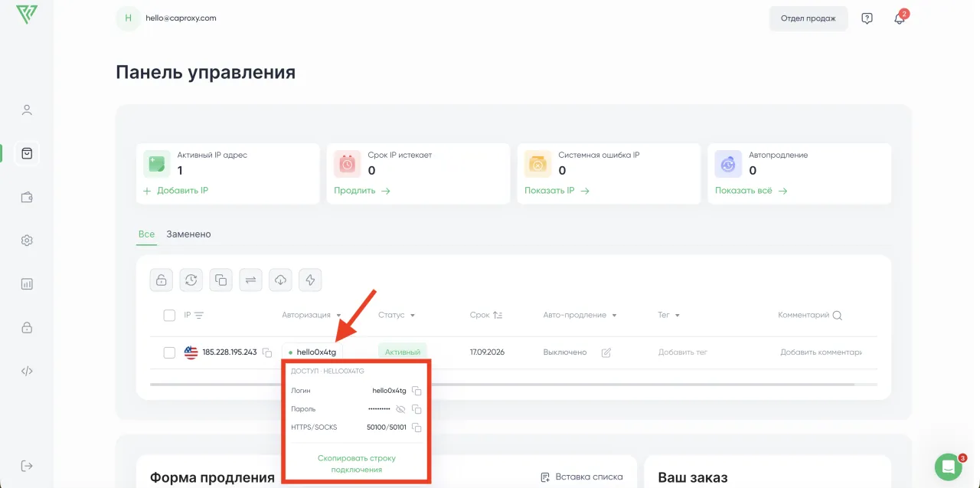Open the chat support bubble
Image resolution: width=980 pixels, height=488 pixels.
949,467
